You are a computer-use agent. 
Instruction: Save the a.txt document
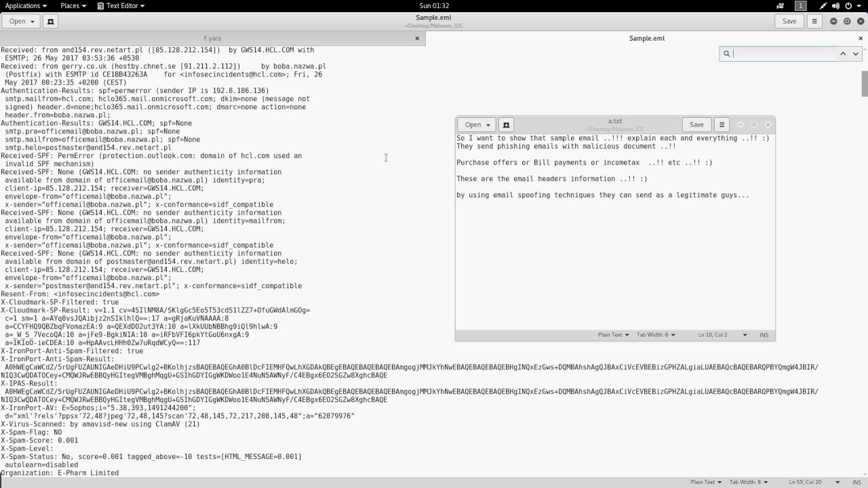pyautogui.click(x=696, y=125)
